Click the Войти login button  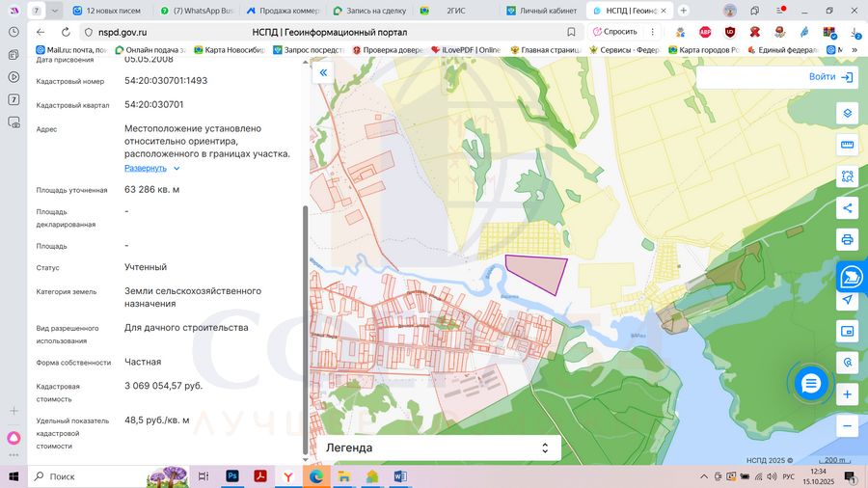coord(831,77)
